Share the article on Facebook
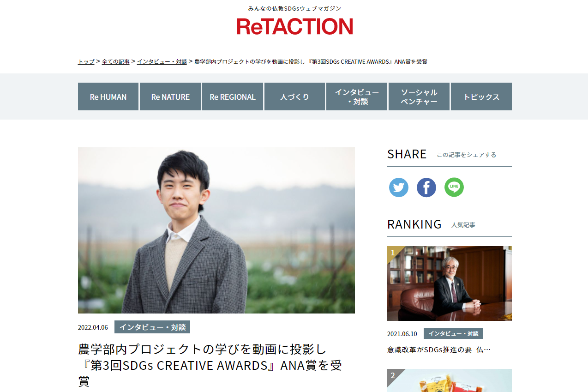This screenshot has width=588, height=392. click(426, 187)
